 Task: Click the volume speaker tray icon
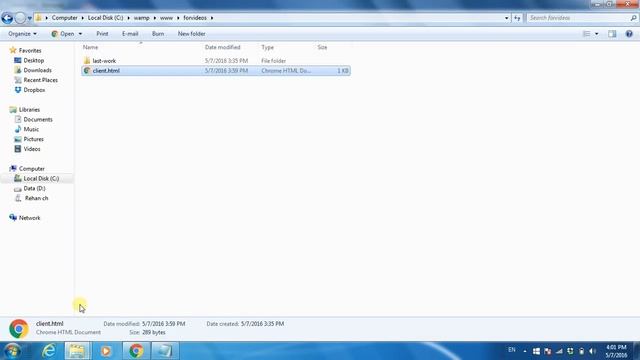coord(593,351)
